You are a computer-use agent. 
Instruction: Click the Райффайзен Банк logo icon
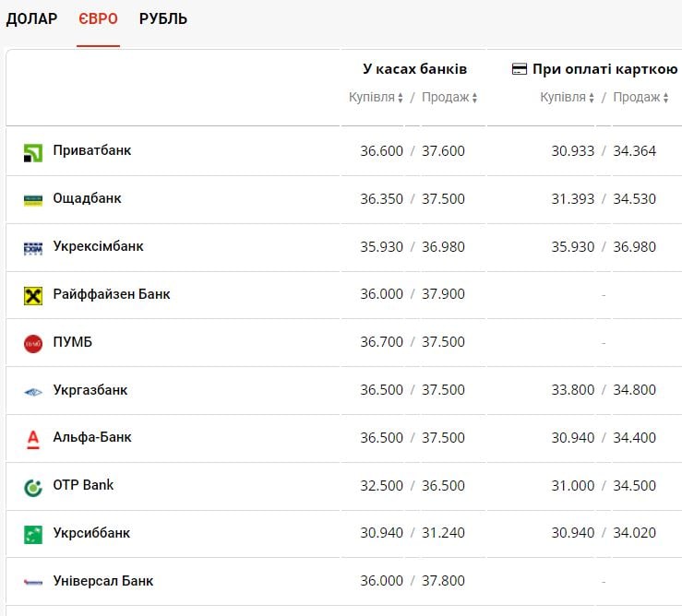coord(33,296)
